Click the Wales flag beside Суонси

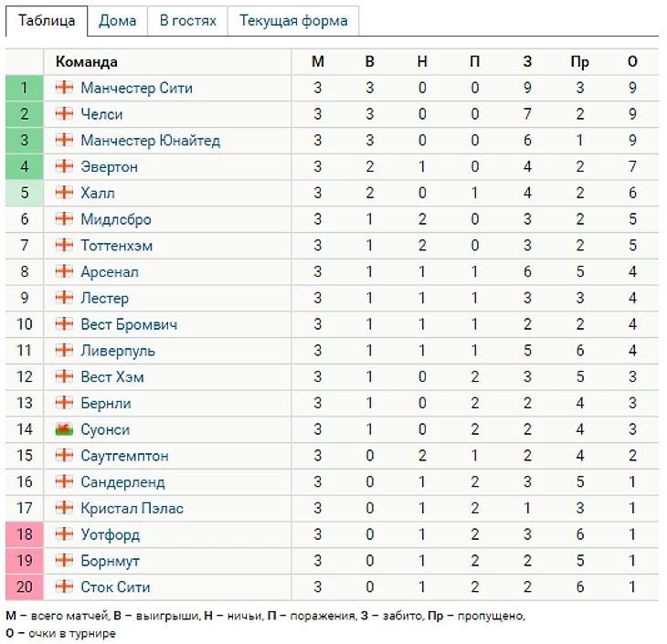(x=64, y=430)
